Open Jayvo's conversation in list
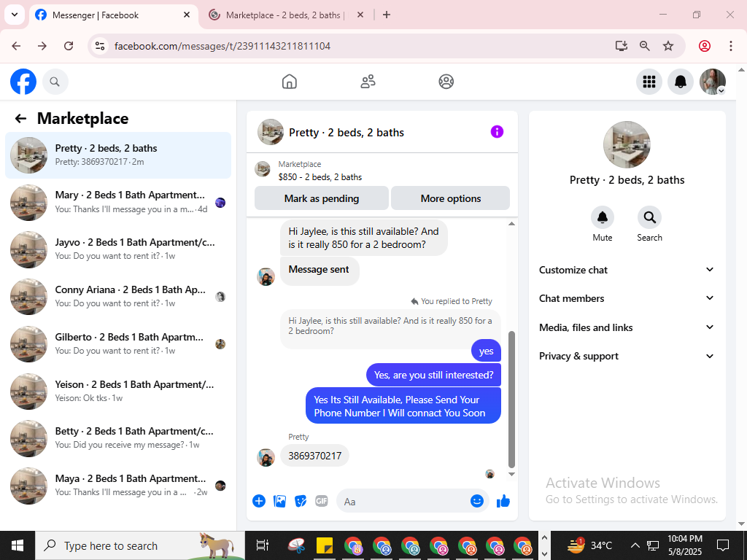This screenshot has width=747, height=560. pyautogui.click(x=118, y=249)
